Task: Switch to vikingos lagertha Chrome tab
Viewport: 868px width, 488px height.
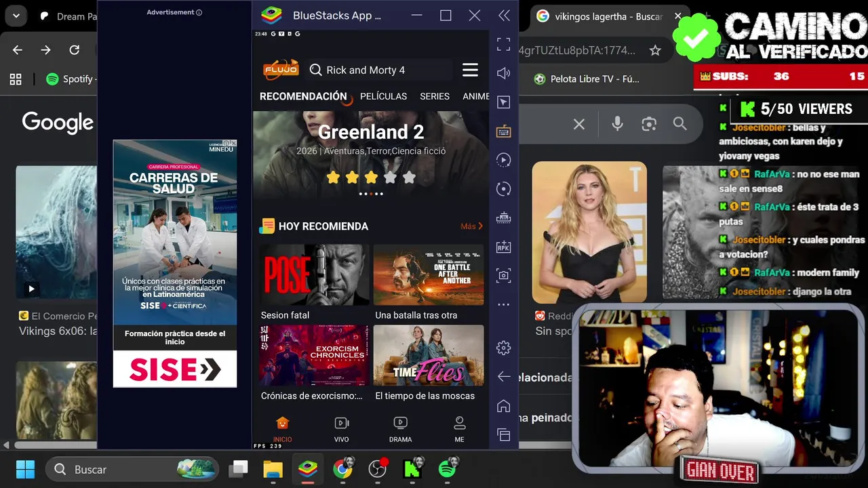Action: tap(607, 16)
